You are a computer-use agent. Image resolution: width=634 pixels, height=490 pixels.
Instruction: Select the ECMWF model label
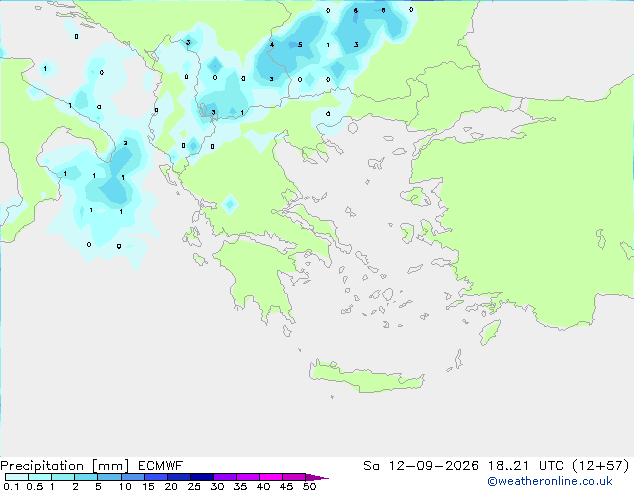click(161, 466)
